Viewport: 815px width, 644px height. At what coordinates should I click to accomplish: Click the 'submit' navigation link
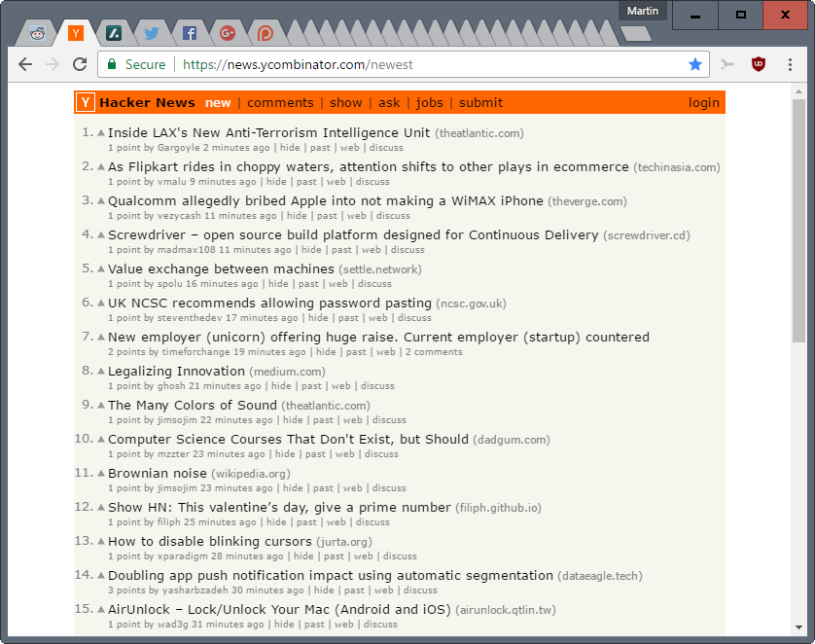(x=480, y=103)
